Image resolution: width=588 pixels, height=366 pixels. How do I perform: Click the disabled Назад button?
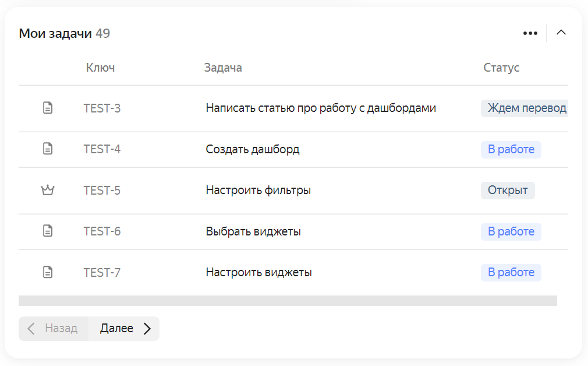coord(54,329)
